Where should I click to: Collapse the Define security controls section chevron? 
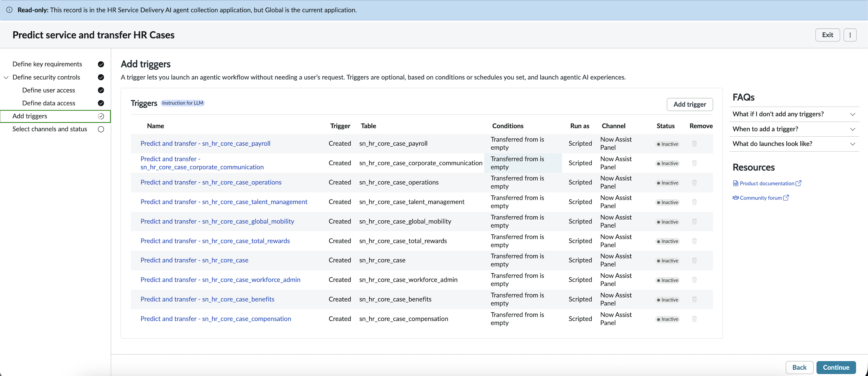[x=6, y=77]
